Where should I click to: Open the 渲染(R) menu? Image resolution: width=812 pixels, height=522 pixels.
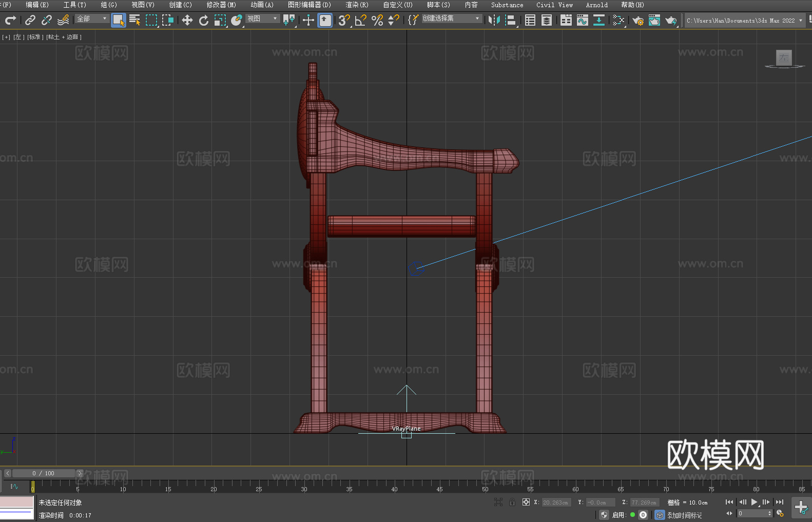tap(357, 5)
